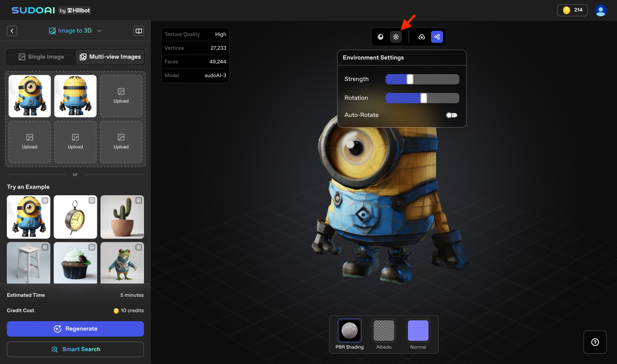Adjust the Rotation slider
This screenshot has height=364, width=617.
[422, 98]
